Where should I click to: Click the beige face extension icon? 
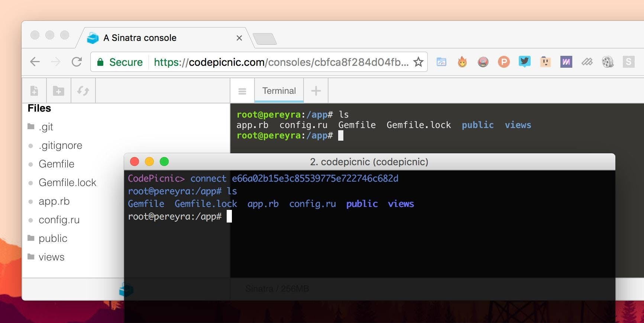pos(546,62)
